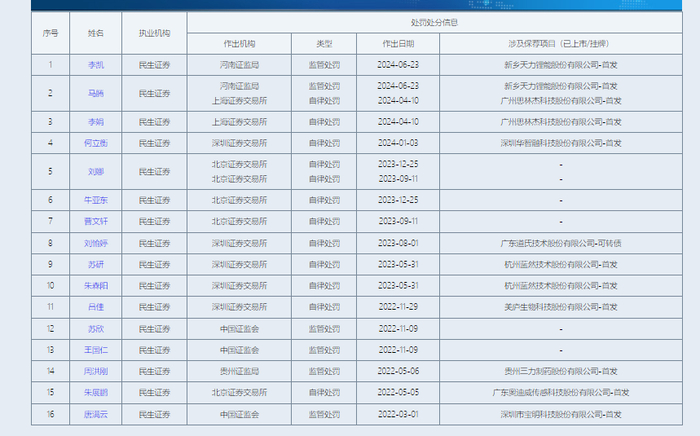Open 苏研's profile link in row 9

tap(96, 265)
